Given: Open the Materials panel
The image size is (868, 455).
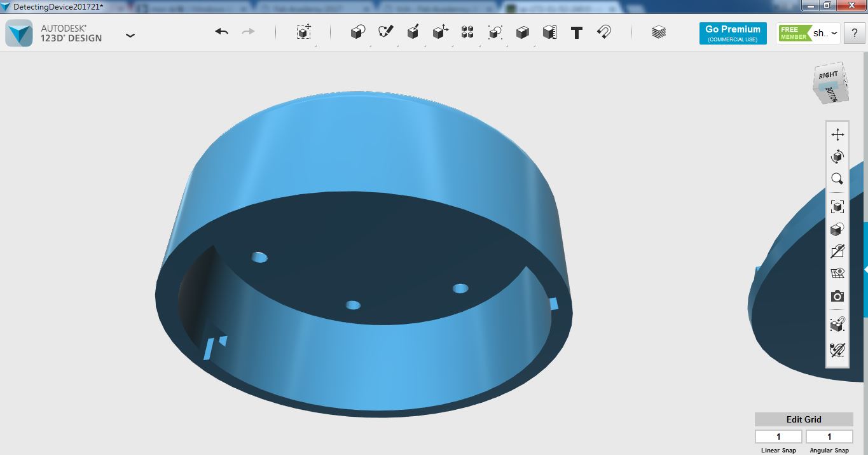Looking at the screenshot, I should [x=659, y=32].
